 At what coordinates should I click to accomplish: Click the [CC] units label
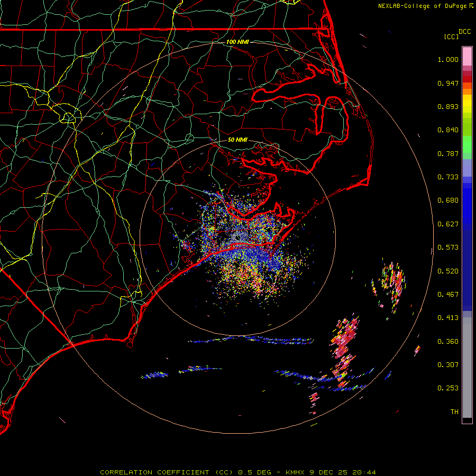tap(451, 36)
